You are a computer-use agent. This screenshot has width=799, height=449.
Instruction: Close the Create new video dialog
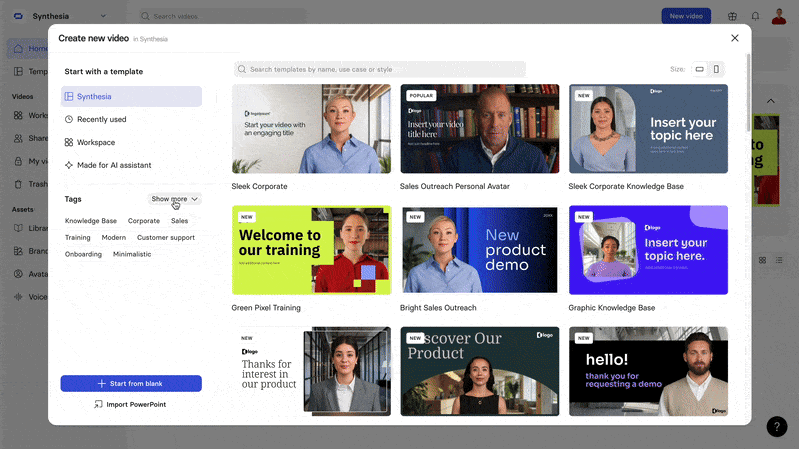point(735,38)
